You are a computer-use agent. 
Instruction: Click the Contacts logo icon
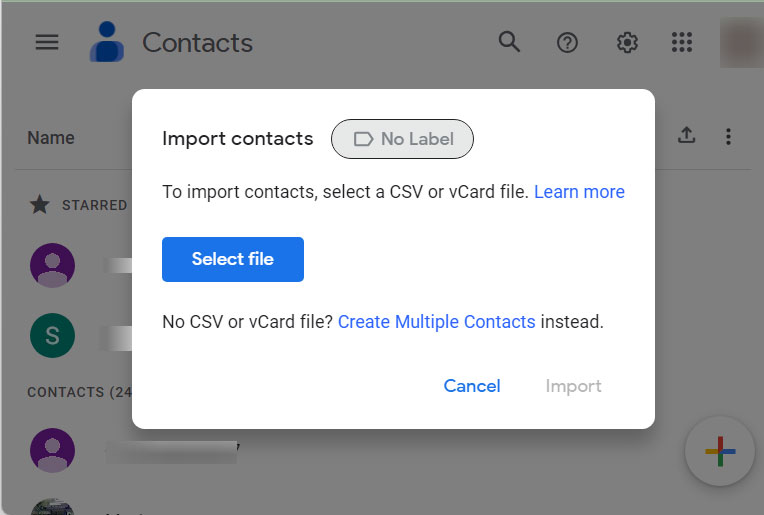pos(106,42)
